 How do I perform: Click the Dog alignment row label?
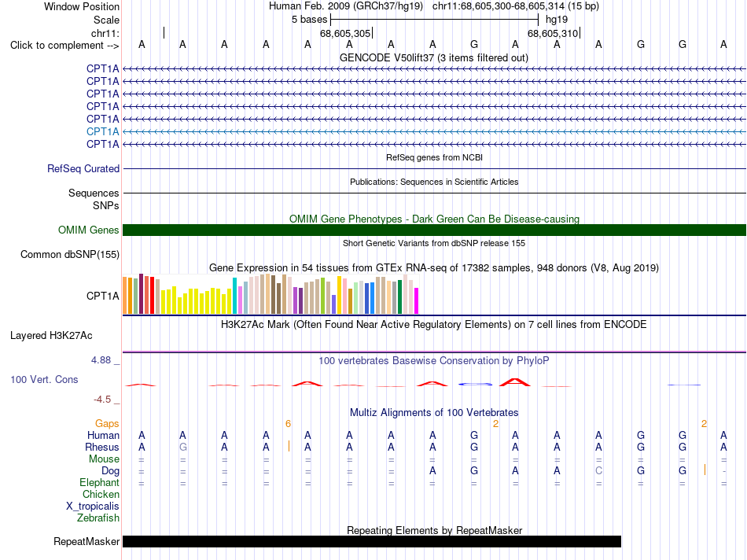110,471
